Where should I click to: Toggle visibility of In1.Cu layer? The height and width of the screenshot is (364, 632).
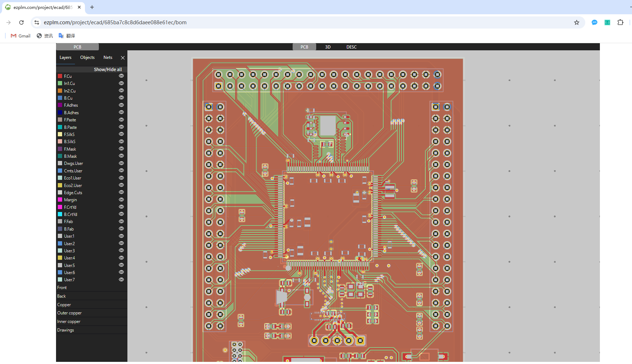click(121, 83)
